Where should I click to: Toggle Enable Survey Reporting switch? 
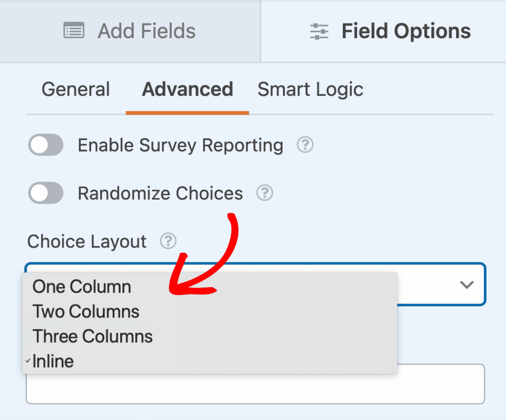tap(46, 145)
